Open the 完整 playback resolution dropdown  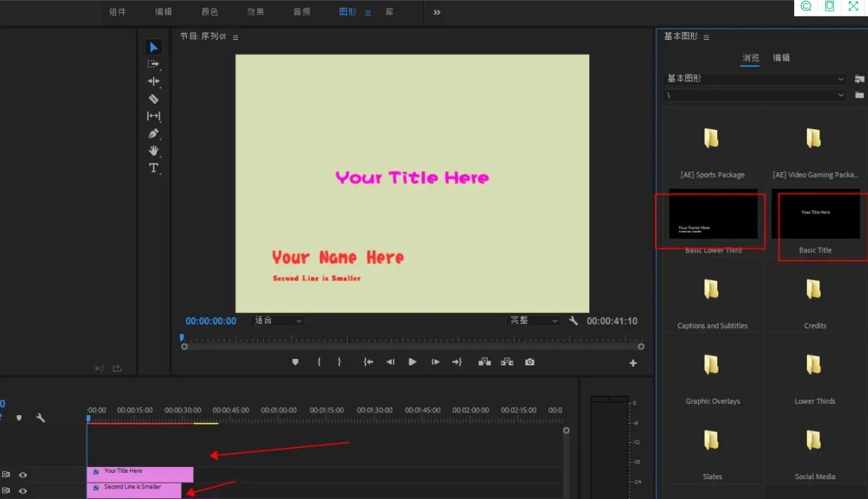534,321
